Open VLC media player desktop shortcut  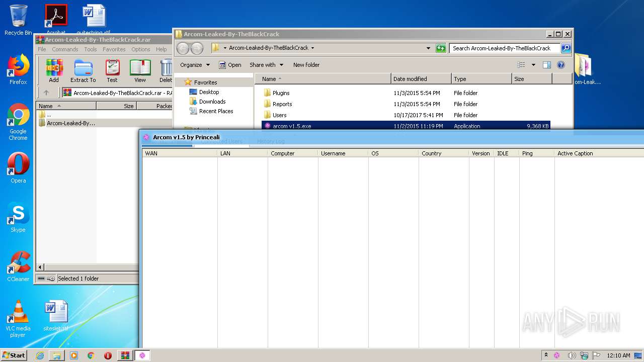pyautogui.click(x=18, y=319)
